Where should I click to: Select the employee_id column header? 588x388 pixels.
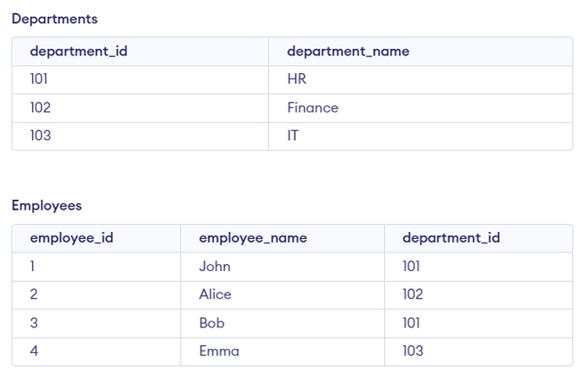click(x=71, y=238)
